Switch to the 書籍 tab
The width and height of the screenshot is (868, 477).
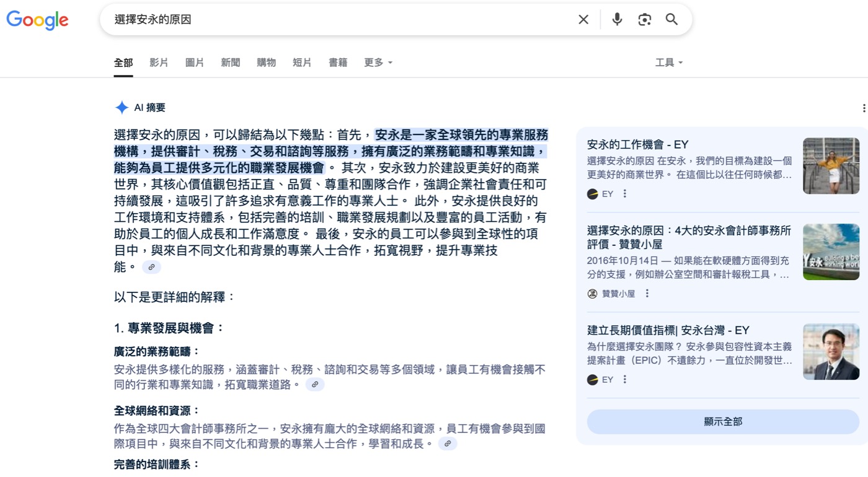pyautogui.click(x=338, y=63)
